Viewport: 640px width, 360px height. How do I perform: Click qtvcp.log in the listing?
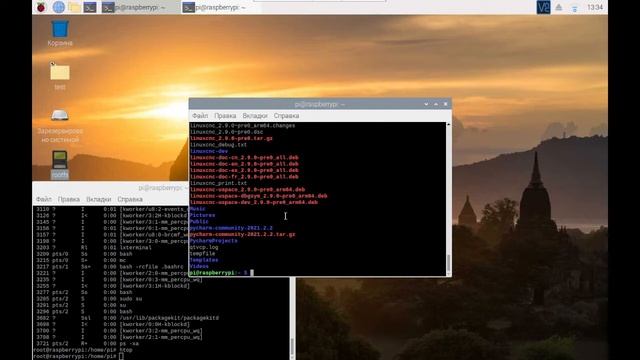[204, 247]
